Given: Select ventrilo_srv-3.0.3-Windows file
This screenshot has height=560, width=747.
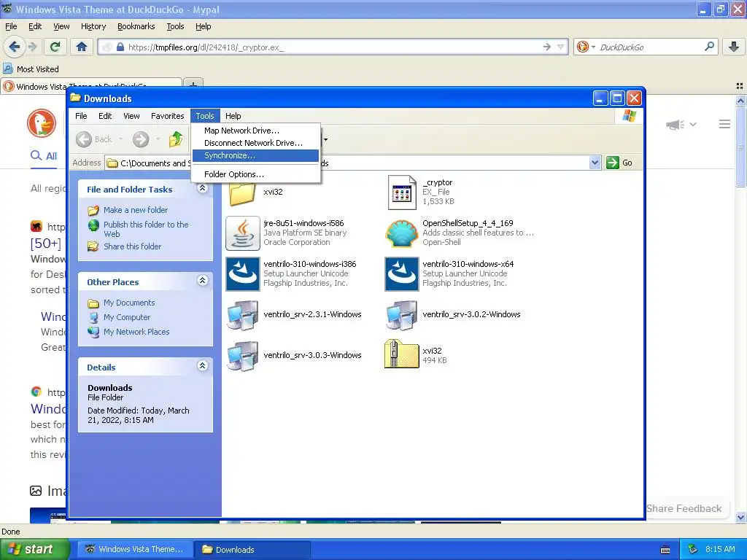Looking at the screenshot, I should click(243, 356).
